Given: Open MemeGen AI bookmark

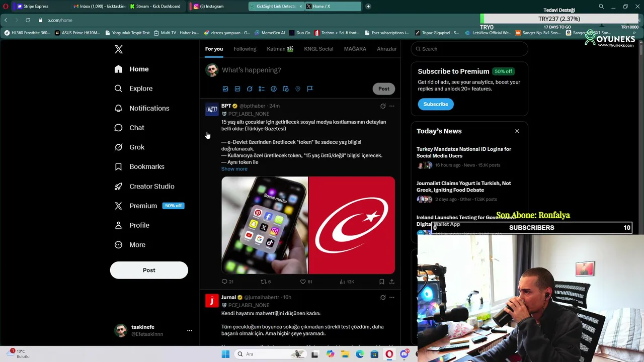Looking at the screenshot, I should (x=270, y=33).
